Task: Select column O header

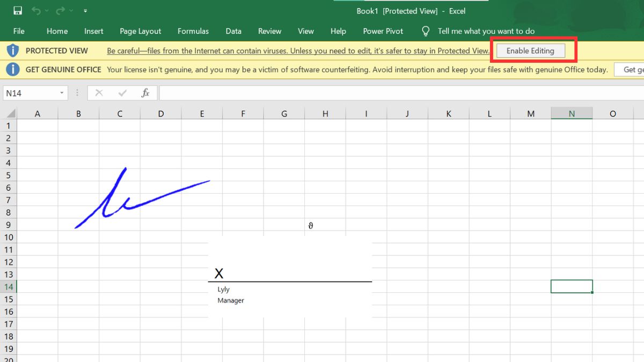Action: click(x=613, y=114)
